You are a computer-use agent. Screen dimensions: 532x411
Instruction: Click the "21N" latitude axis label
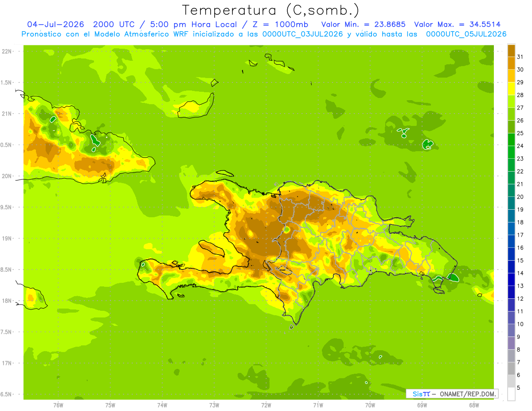tap(7, 114)
